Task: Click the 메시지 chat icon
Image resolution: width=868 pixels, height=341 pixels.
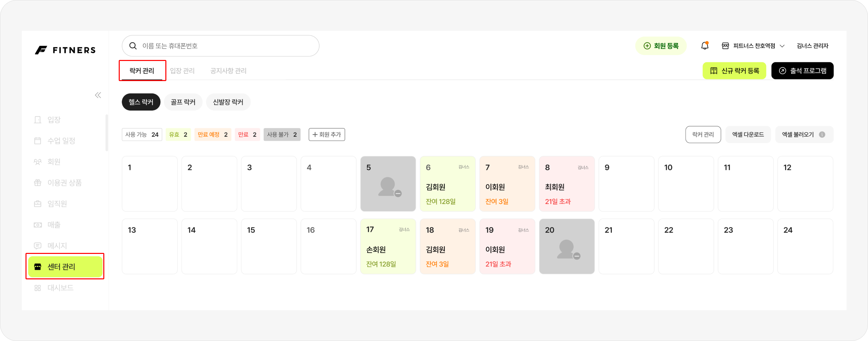Action: click(x=38, y=246)
